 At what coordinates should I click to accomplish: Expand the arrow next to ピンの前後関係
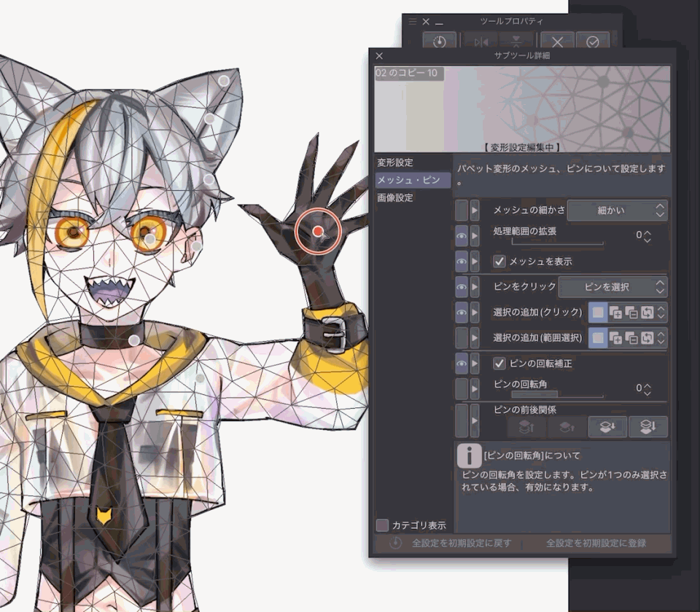point(475,421)
